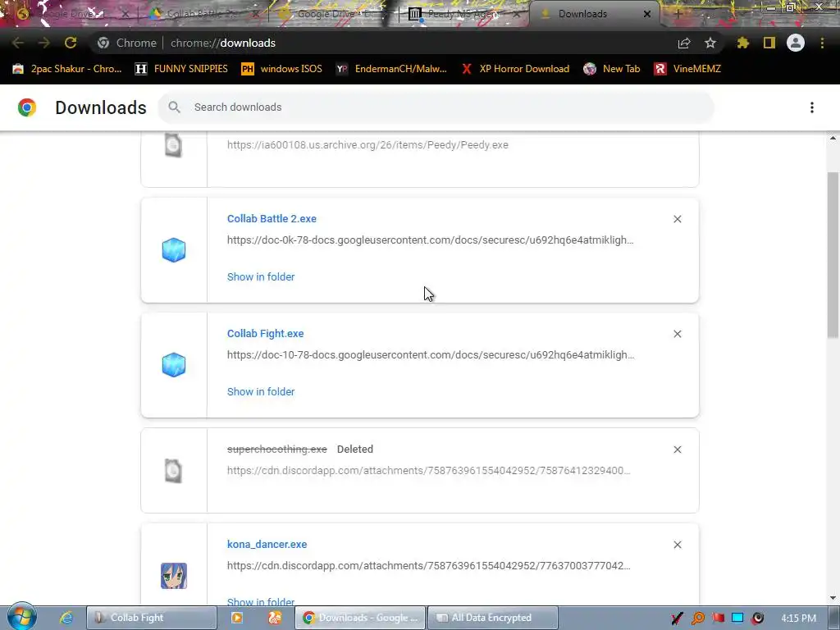Screen dimensions: 840x630
Task: Click the Peedy.exe file icon
Action: (174, 145)
